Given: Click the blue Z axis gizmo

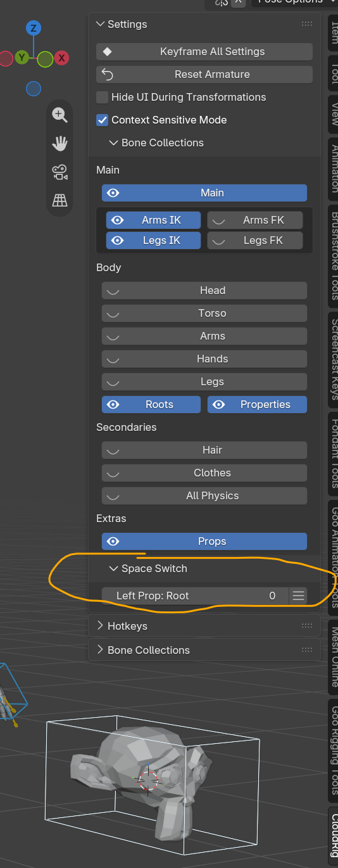Looking at the screenshot, I should click(34, 28).
